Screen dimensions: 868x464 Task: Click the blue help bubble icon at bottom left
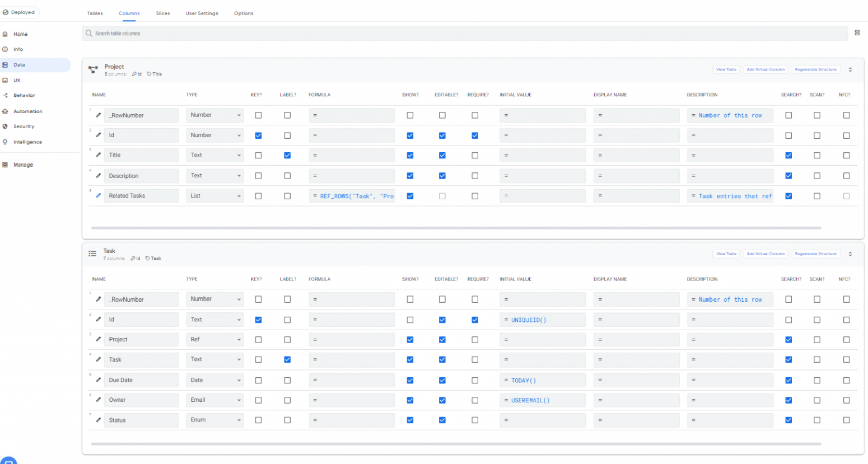coord(8,461)
